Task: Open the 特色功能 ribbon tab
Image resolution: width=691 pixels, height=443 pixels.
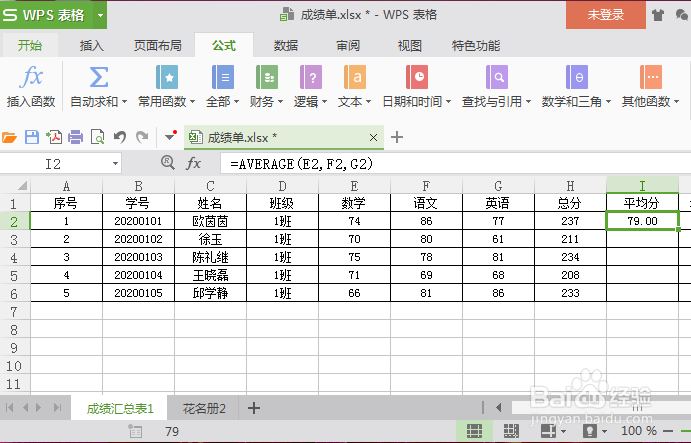Action: tap(476, 45)
